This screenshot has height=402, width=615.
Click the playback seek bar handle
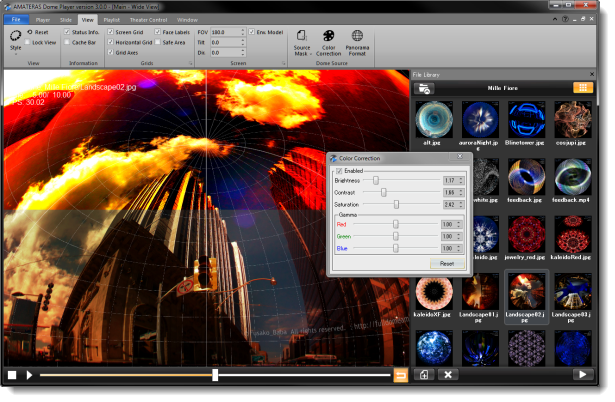pyautogui.click(x=215, y=375)
